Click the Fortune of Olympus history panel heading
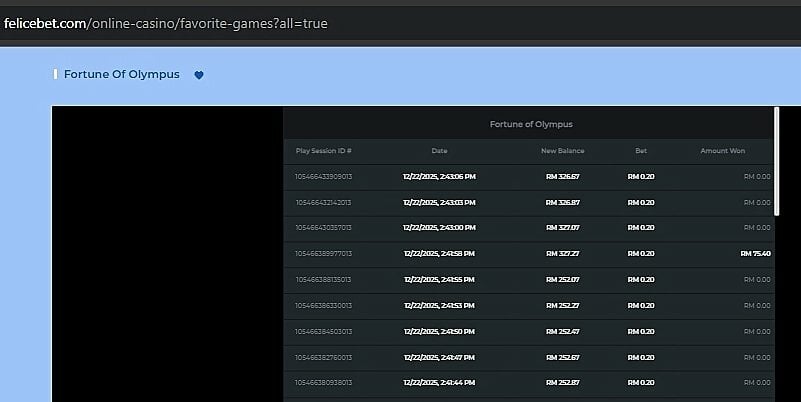Image resolution: width=801 pixels, height=402 pixels. pos(530,124)
